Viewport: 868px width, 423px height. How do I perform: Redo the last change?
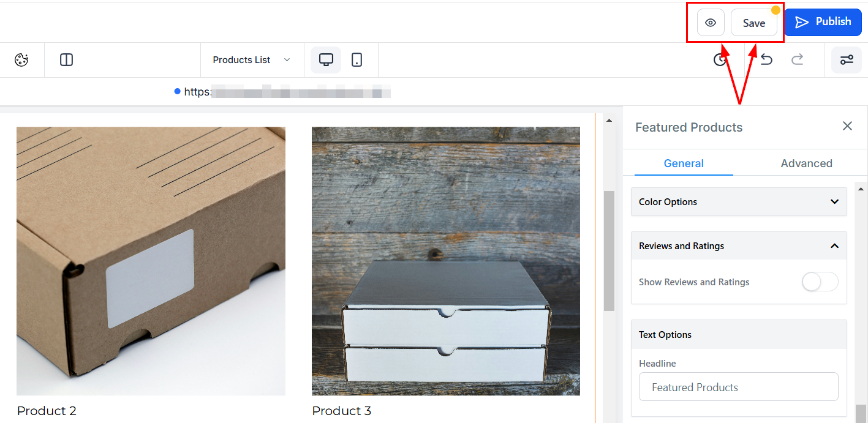pos(797,60)
